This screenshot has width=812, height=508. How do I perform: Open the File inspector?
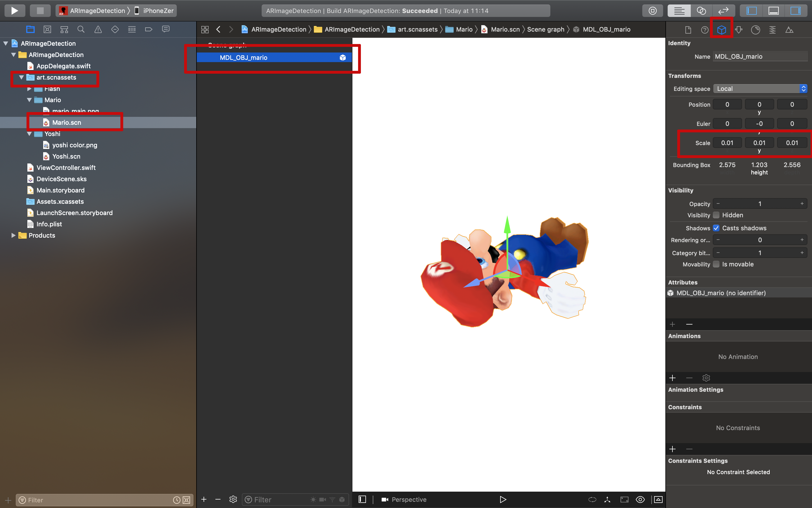click(x=688, y=30)
